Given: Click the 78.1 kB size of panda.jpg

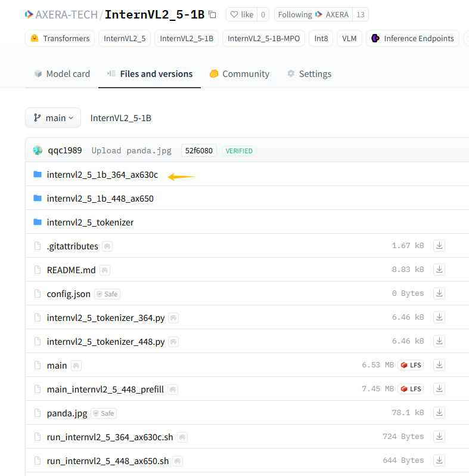Looking at the screenshot, I should [408, 413].
